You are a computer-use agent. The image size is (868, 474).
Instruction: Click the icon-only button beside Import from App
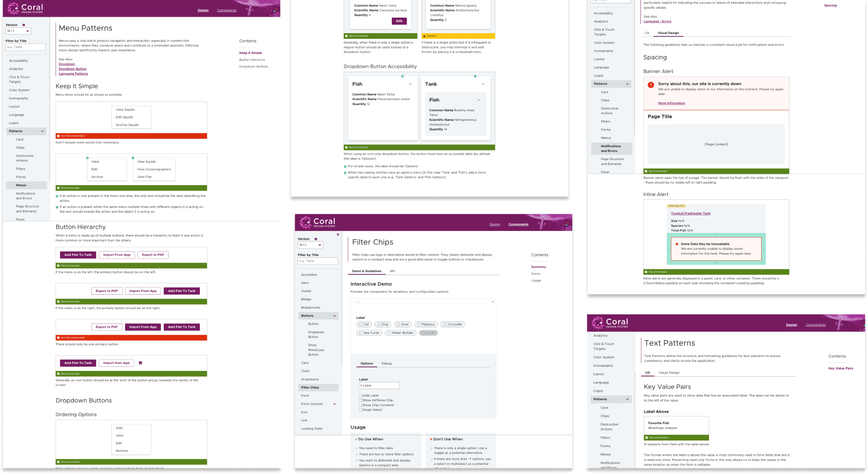[140, 363]
